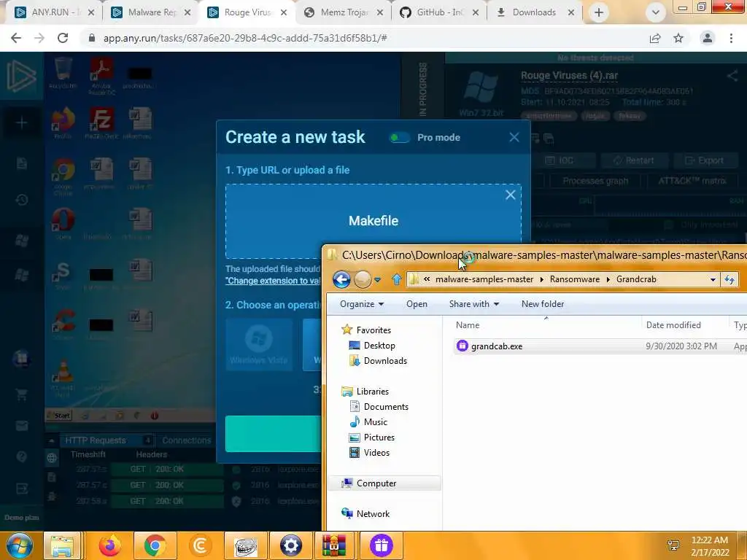
Task: Open the Chrome profile icon
Action: pyautogui.click(x=708, y=38)
